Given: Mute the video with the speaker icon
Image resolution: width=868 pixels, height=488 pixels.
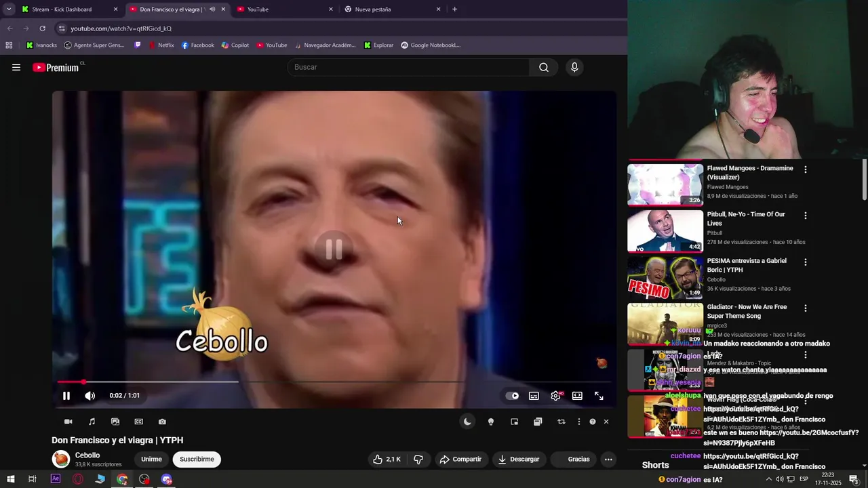Looking at the screenshot, I should 90,396.
